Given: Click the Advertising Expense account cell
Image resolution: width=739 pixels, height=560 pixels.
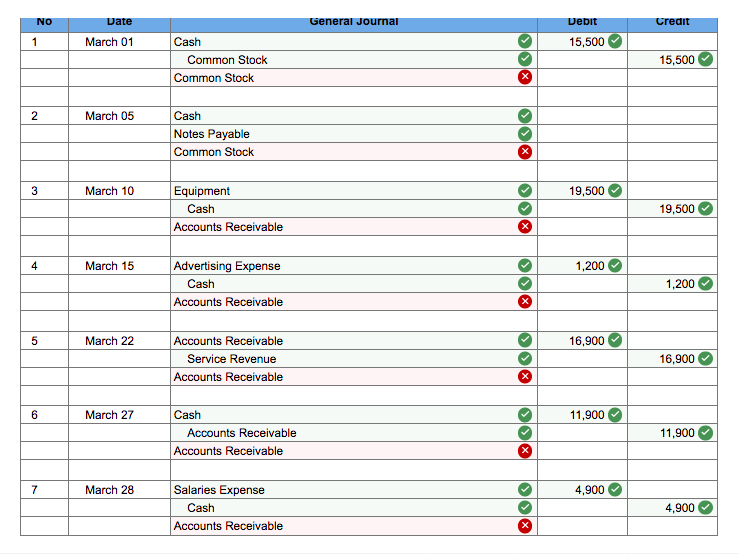Looking at the screenshot, I should pyautogui.click(x=353, y=265).
